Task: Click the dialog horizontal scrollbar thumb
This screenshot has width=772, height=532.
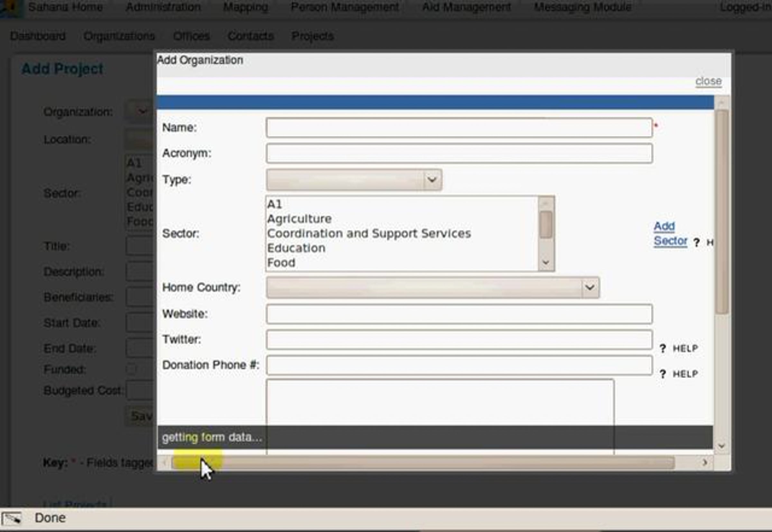Action: (423, 463)
